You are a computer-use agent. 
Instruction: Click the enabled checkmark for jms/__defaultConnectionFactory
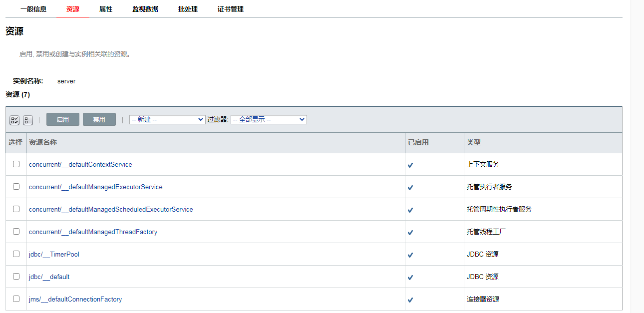point(410,300)
